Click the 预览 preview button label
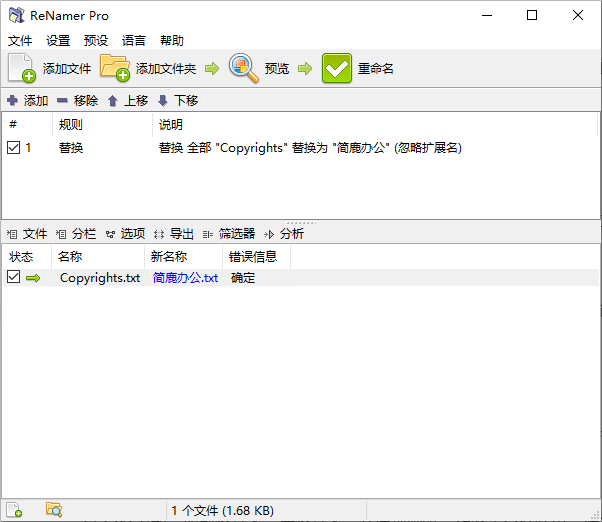The width and height of the screenshot is (602, 522). 276,69
